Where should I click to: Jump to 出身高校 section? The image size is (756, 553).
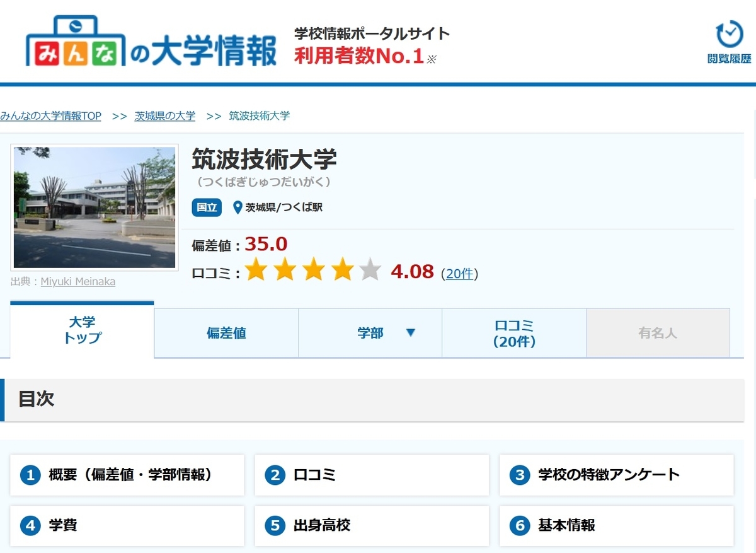tap(372, 525)
